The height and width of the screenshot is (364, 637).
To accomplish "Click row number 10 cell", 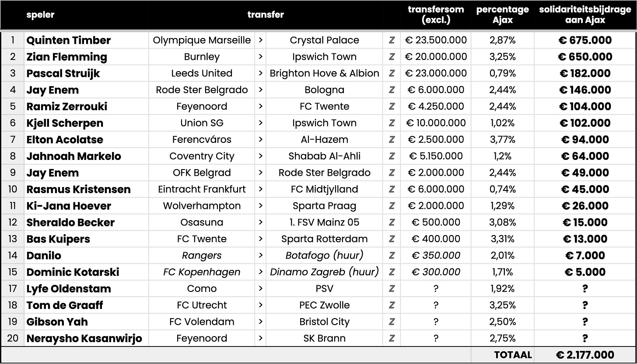I will point(13,189).
